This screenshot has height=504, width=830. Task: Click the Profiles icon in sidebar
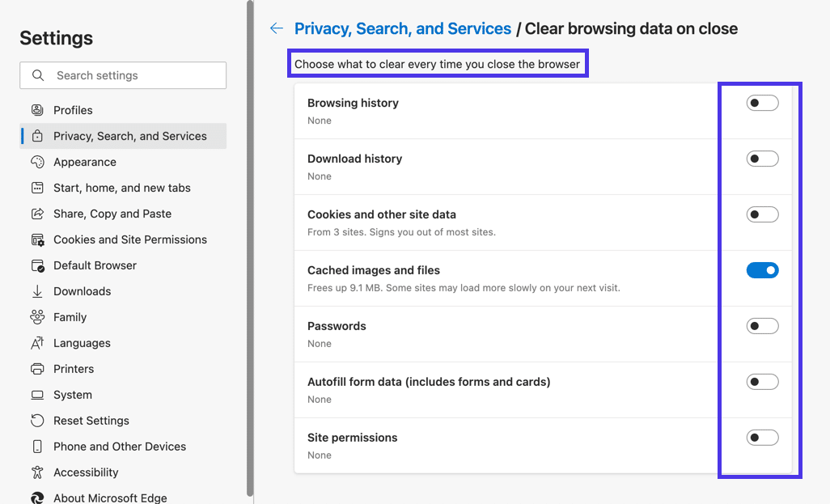click(x=36, y=109)
